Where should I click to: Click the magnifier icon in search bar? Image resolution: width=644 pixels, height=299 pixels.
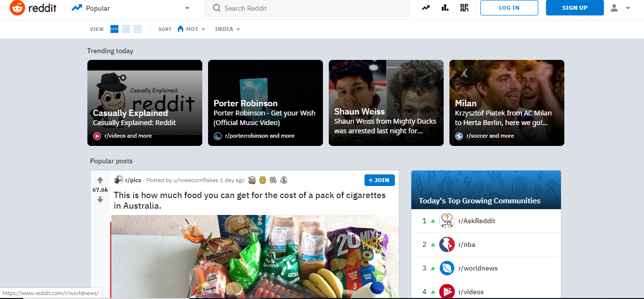click(x=217, y=8)
